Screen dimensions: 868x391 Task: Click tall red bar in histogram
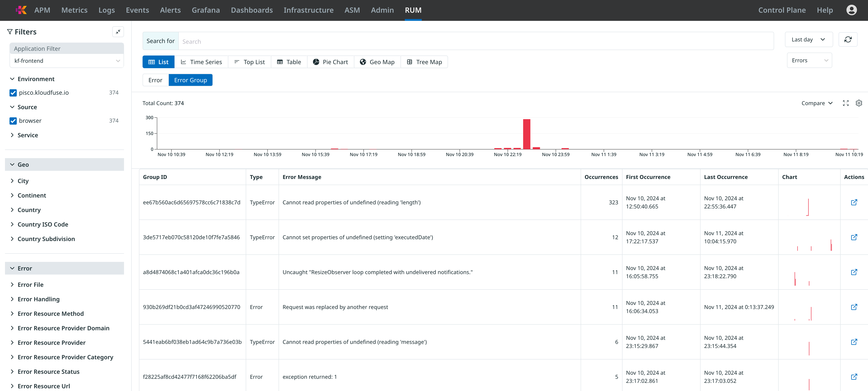tap(526, 134)
